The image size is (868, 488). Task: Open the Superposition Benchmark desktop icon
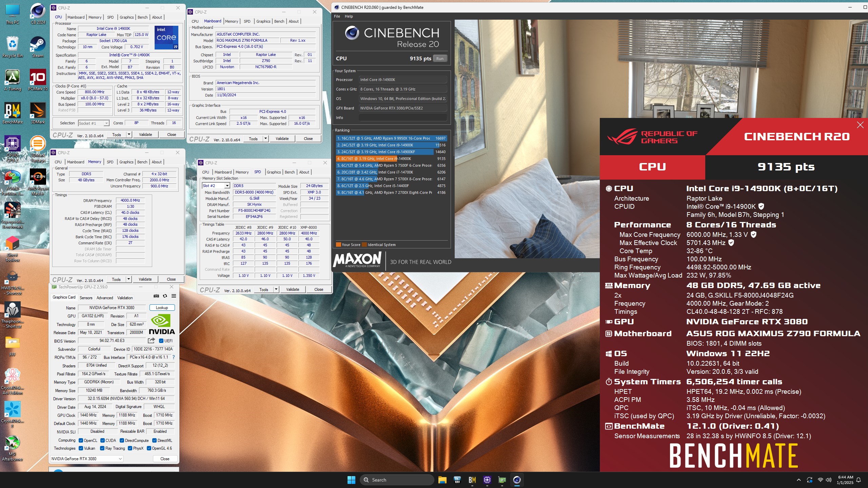click(x=13, y=215)
